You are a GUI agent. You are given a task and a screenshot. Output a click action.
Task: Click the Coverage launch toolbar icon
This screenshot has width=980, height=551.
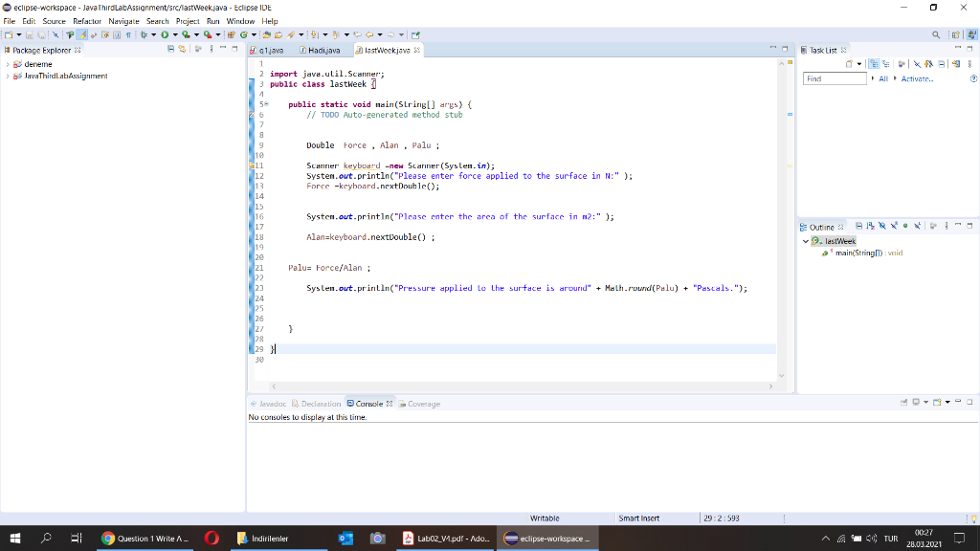(x=186, y=35)
